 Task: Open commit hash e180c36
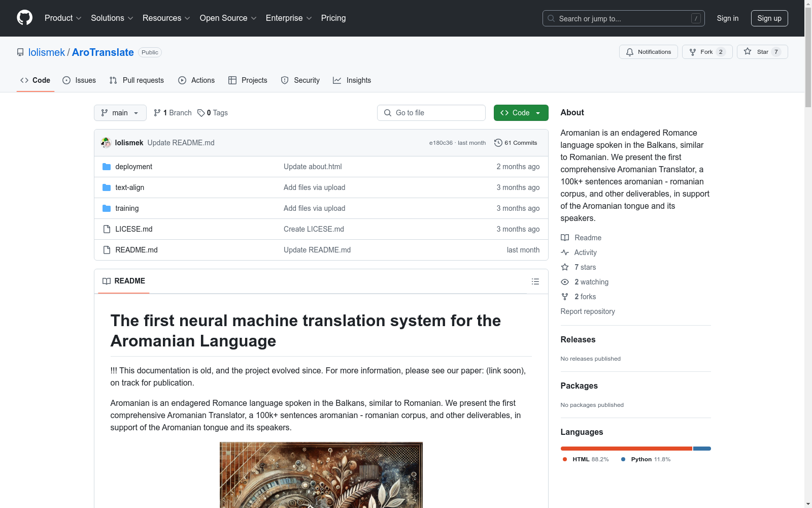click(x=441, y=143)
